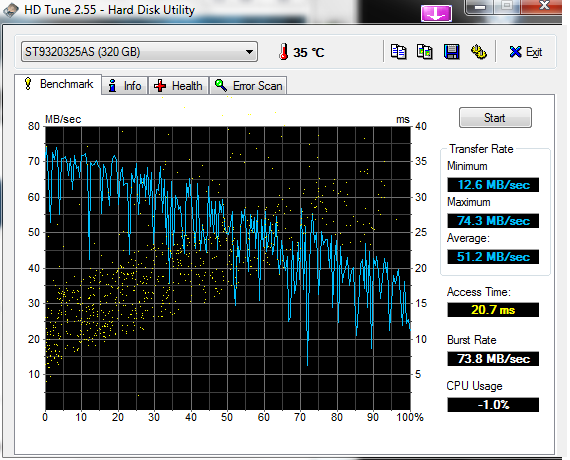Click the 35 °C temperature reading
Screen dimensions: 570x460
(309, 52)
